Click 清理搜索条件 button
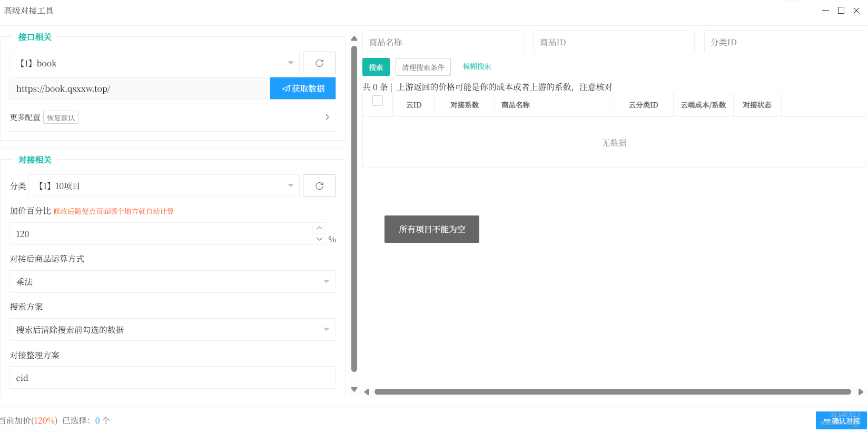This screenshot has width=868, height=432. 423,67
